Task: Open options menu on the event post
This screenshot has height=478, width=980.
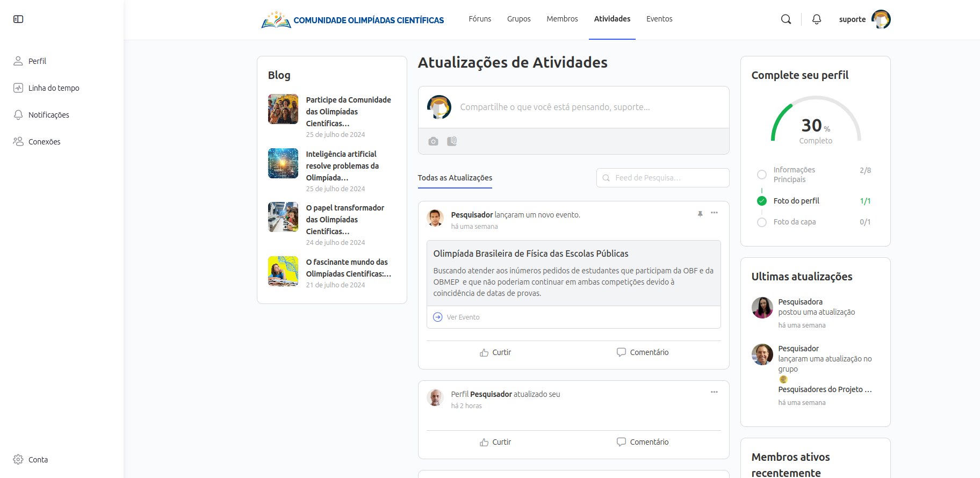Action: 714,213
